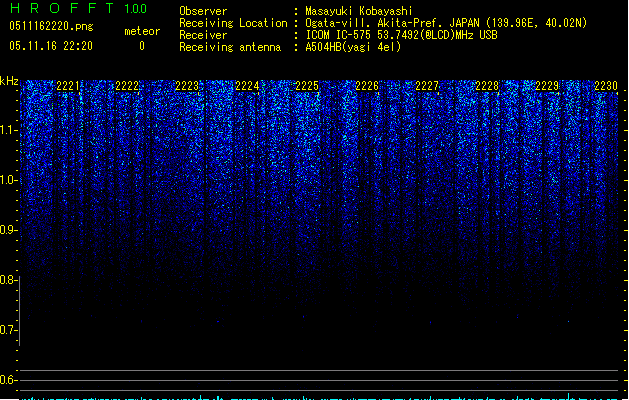Click the meteor count value 0
Screen dimensions: 629x400
(x=142, y=46)
